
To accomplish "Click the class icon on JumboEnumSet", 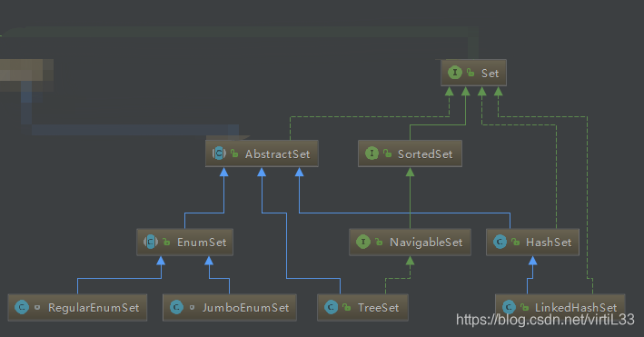I will [x=176, y=307].
